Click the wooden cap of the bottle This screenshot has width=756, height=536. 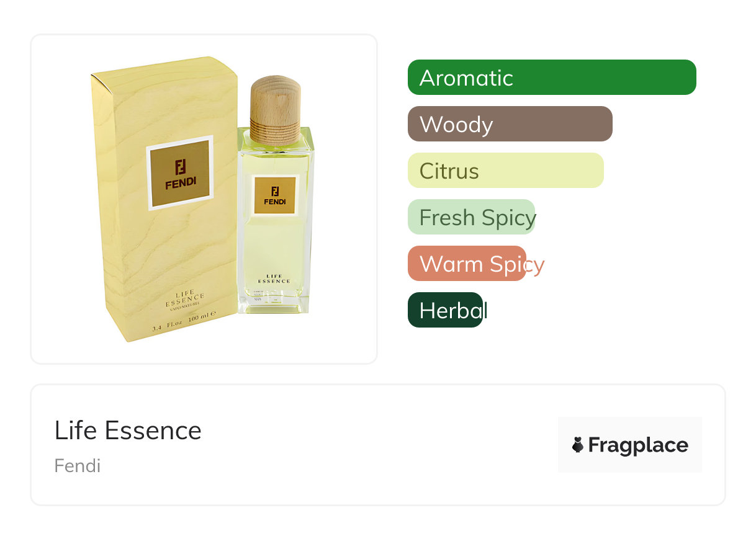click(276, 110)
